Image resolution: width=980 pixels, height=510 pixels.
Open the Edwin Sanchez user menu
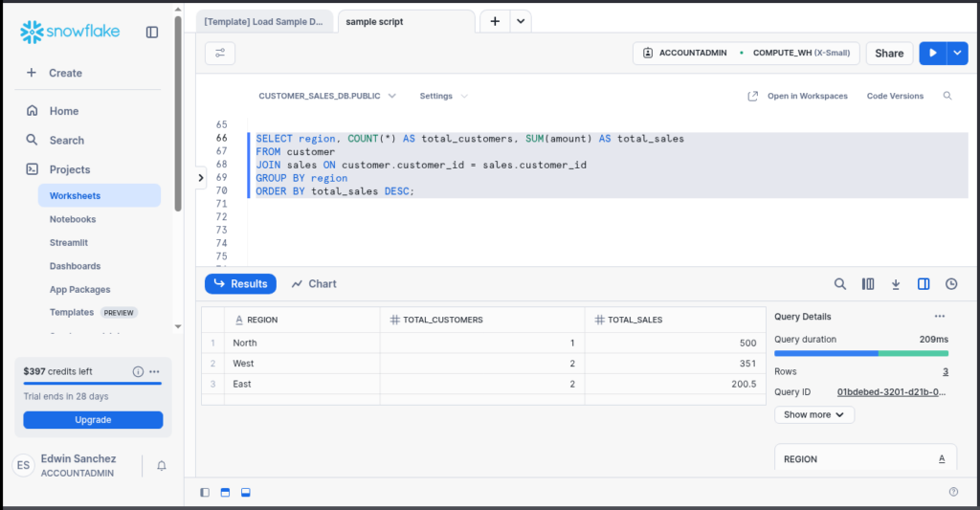(x=64, y=466)
